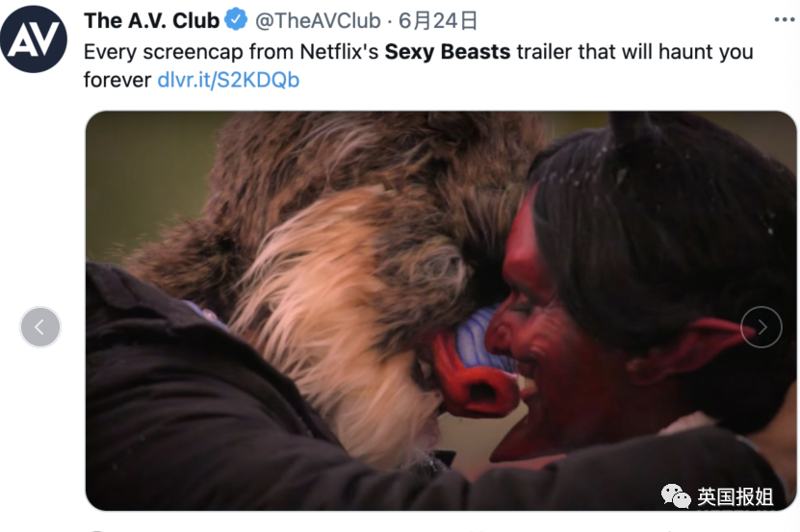800x532 pixels.
Task: Click the 英国报姐 watermark text
Action: click(735, 496)
